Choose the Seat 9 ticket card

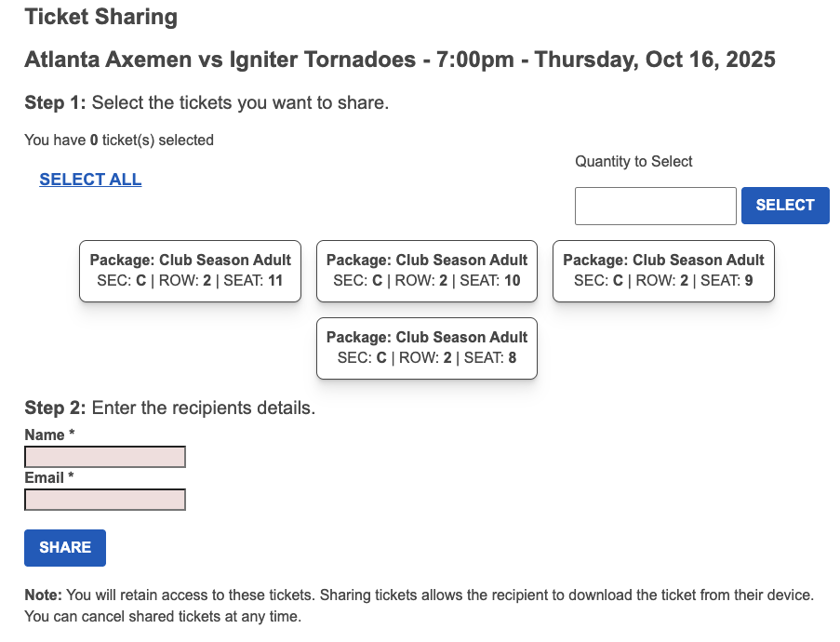tap(663, 271)
